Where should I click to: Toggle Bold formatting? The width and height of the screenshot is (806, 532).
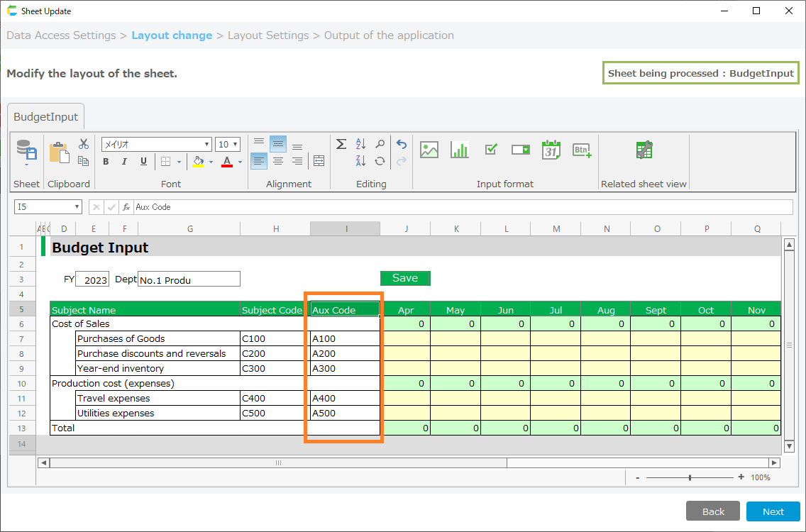pyautogui.click(x=106, y=162)
